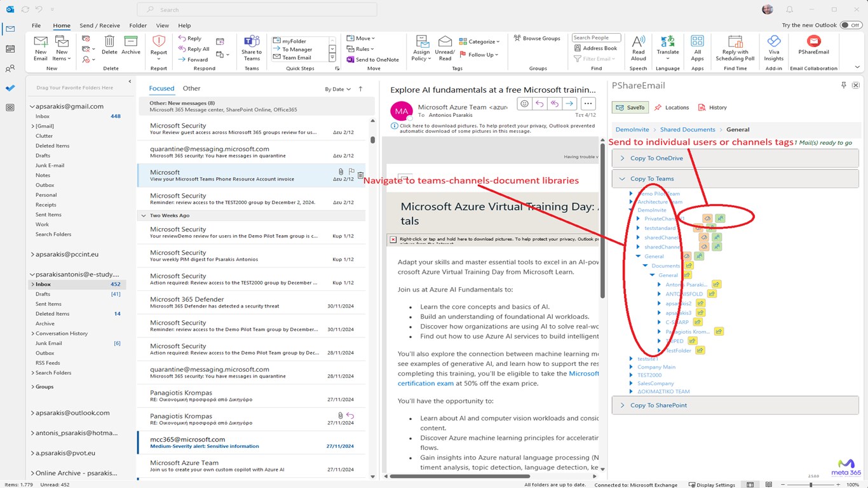
Task: Click share icon next to TestFolder
Action: pos(699,350)
